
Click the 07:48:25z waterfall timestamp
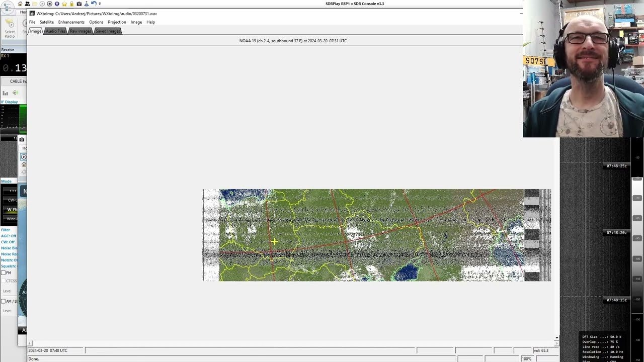616,166
